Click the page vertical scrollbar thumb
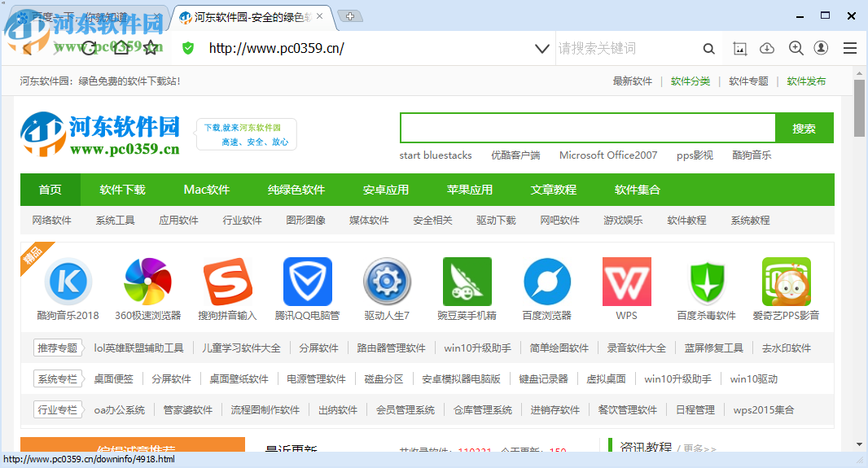The height and width of the screenshot is (468, 868). point(859,108)
